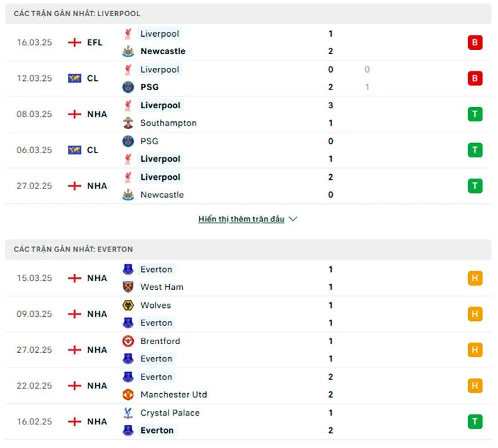This screenshot has height=448, width=498.
Task: Click the red B badge for Liverpool–Newcastle 16.03.25
Action: 475,42
